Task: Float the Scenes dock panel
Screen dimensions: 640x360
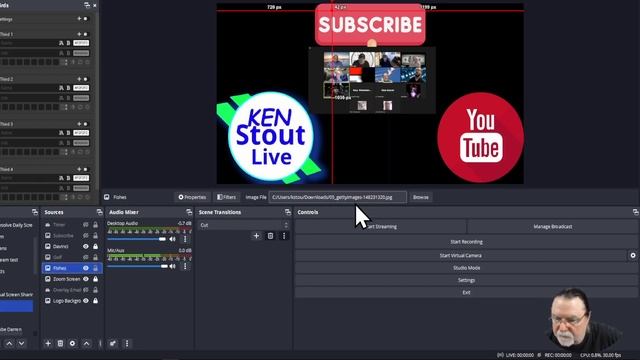Action: [x=35, y=212]
